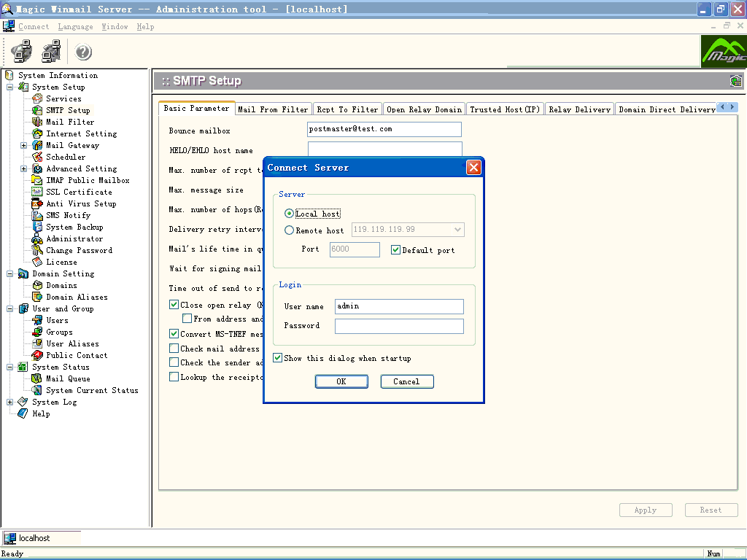Image resolution: width=747 pixels, height=560 pixels.
Task: Collapse the User and Group node
Action: click(10, 308)
